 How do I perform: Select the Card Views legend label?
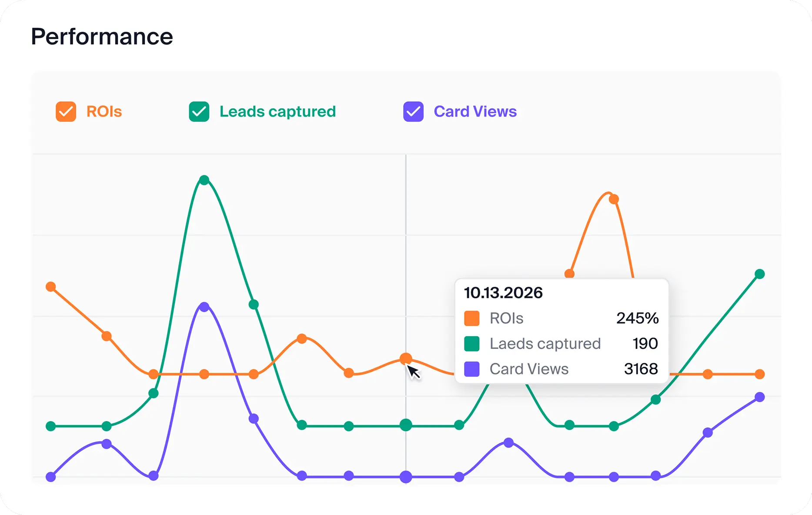[475, 112]
